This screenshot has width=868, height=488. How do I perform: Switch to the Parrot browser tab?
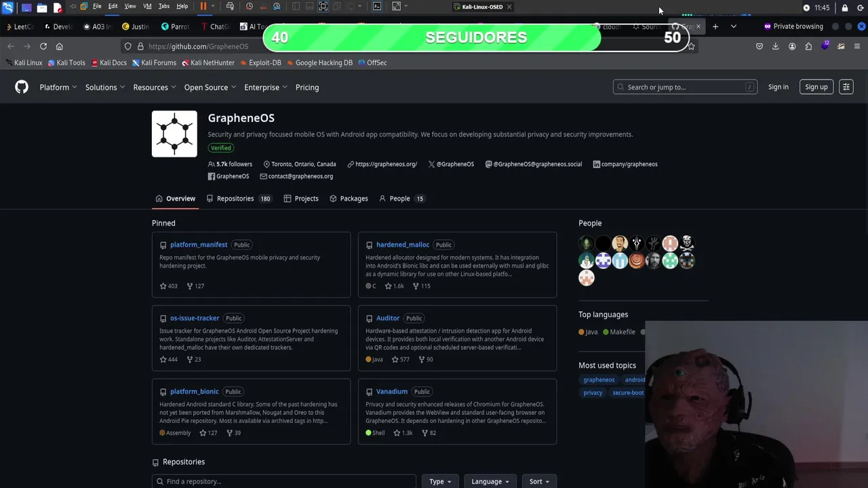[x=176, y=26]
